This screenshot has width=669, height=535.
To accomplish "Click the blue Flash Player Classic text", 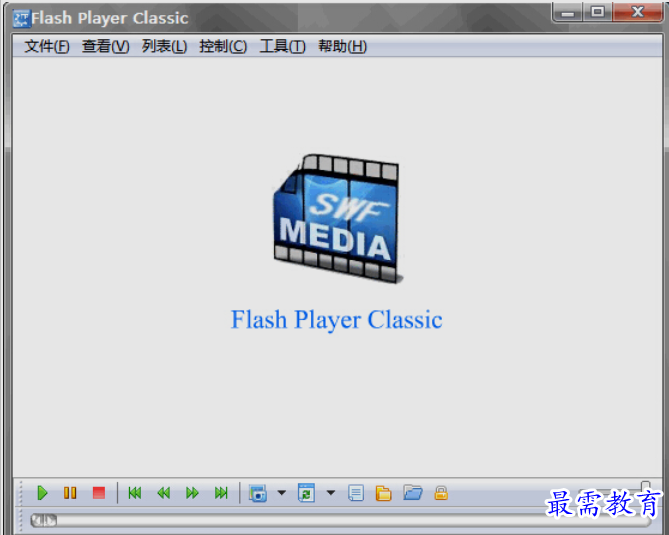I will 336,320.
